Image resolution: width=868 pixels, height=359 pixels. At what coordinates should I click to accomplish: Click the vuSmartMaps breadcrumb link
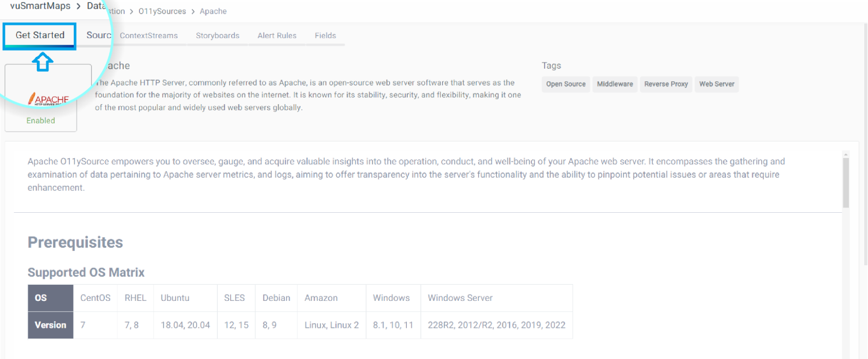click(x=40, y=6)
